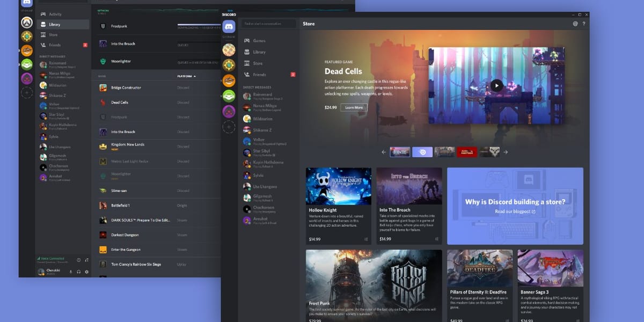
Task: Select the first featured carousel thumbnail
Action: pos(400,152)
